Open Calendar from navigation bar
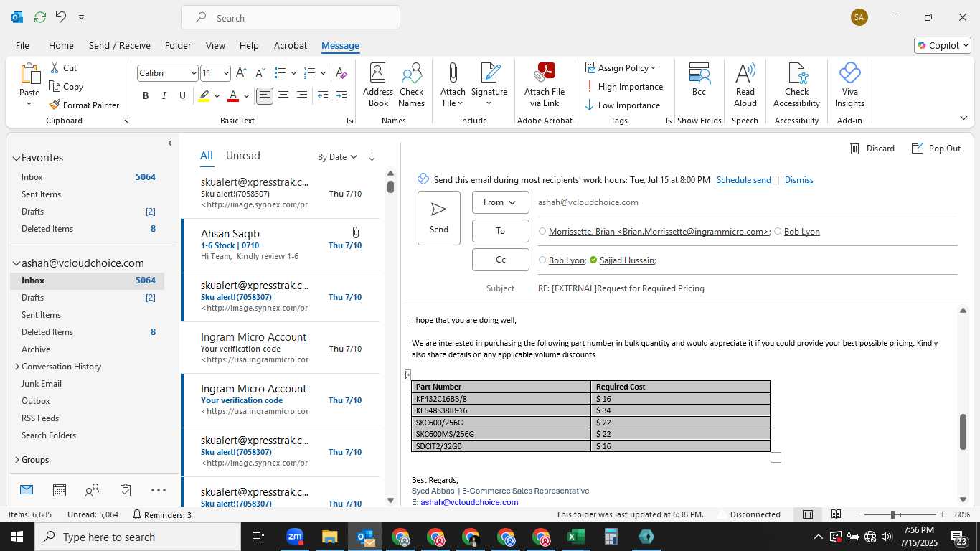The width and height of the screenshot is (980, 551). click(60, 490)
